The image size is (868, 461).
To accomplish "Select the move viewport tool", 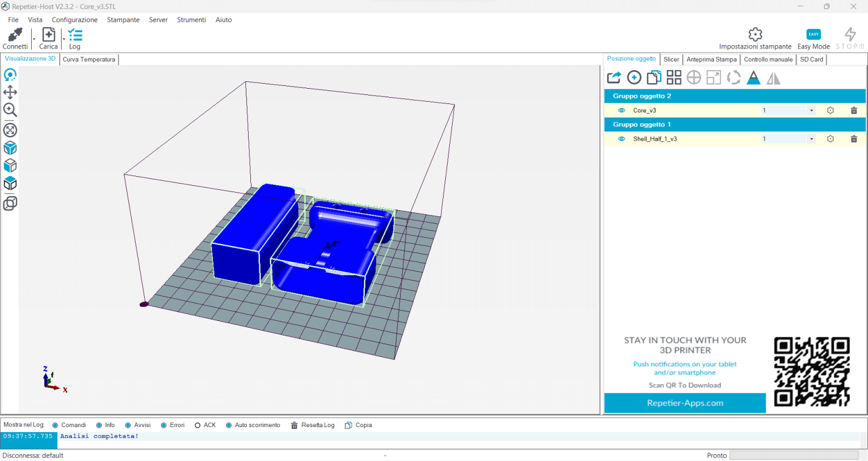I will coord(10,92).
